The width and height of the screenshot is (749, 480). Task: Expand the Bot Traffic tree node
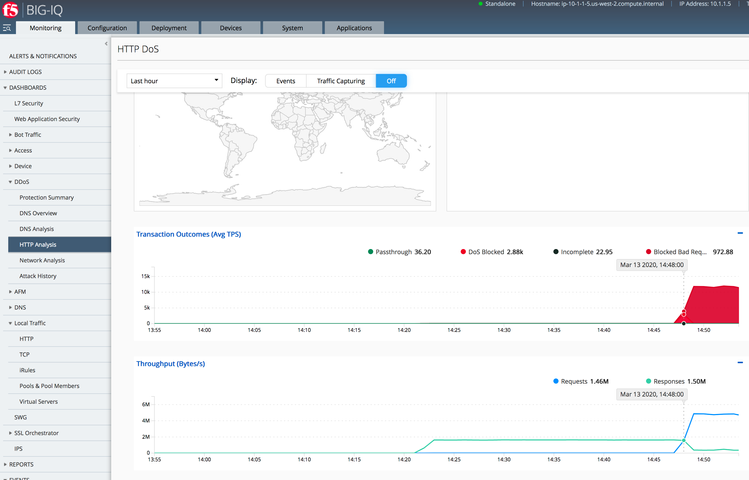point(10,134)
